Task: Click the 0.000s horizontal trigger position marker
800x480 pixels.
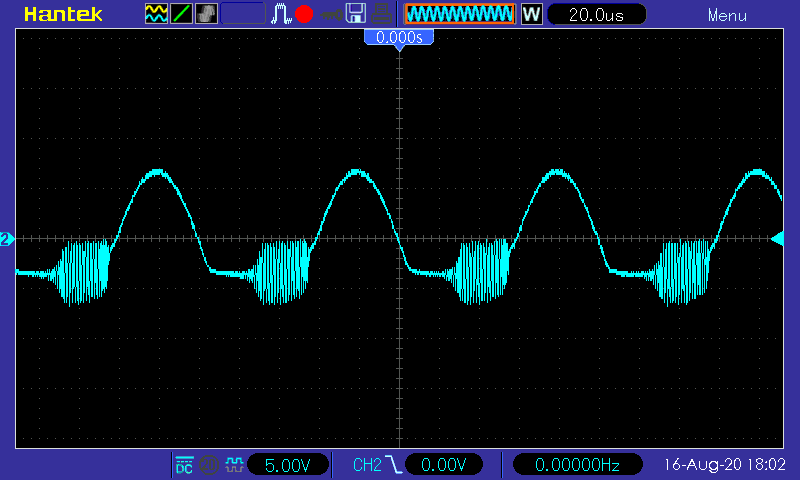Action: point(399,39)
